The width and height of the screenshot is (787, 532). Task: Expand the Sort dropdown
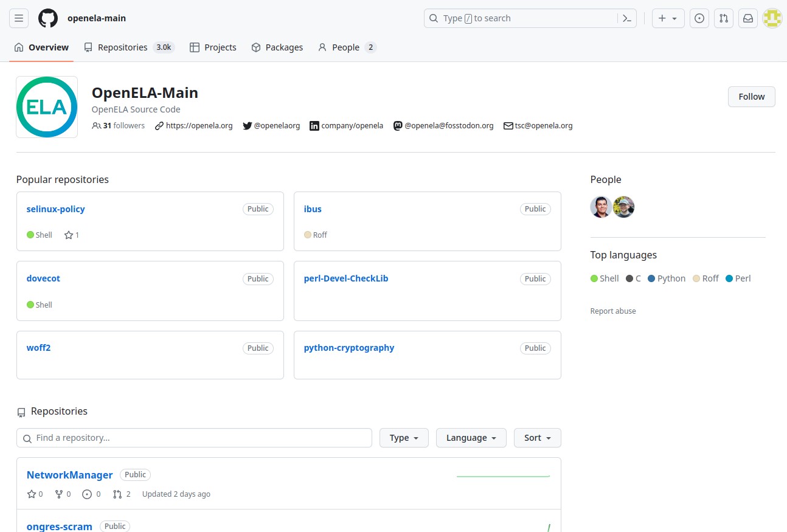pyautogui.click(x=538, y=438)
